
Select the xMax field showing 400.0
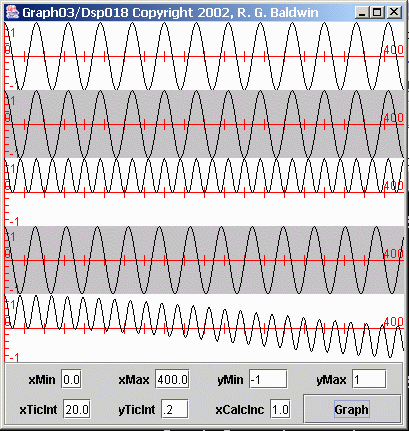pos(172,379)
